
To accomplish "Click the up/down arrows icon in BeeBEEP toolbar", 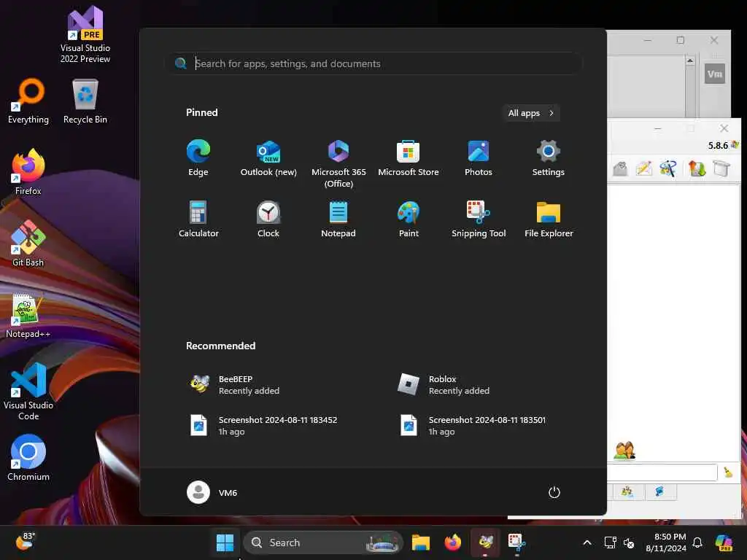I will point(697,168).
